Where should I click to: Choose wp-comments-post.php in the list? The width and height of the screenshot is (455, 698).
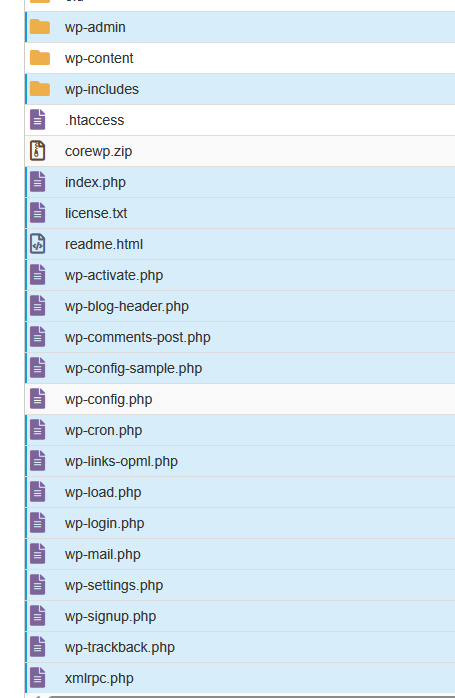click(x=138, y=337)
